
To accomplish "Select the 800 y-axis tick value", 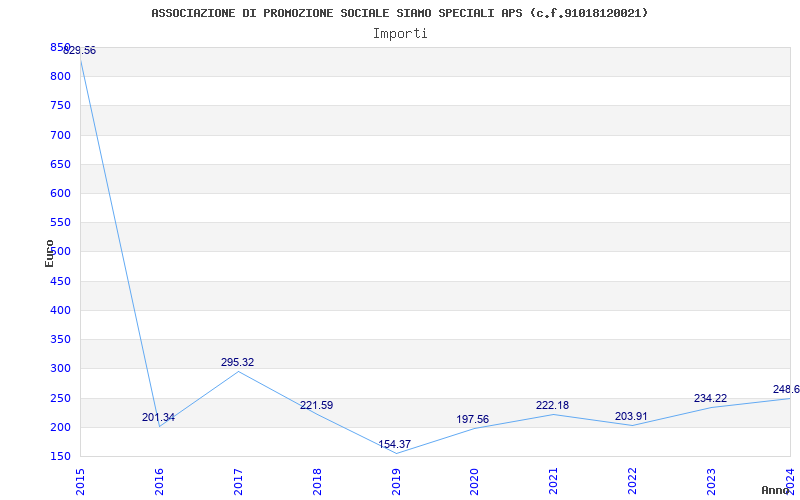I will point(61,76).
